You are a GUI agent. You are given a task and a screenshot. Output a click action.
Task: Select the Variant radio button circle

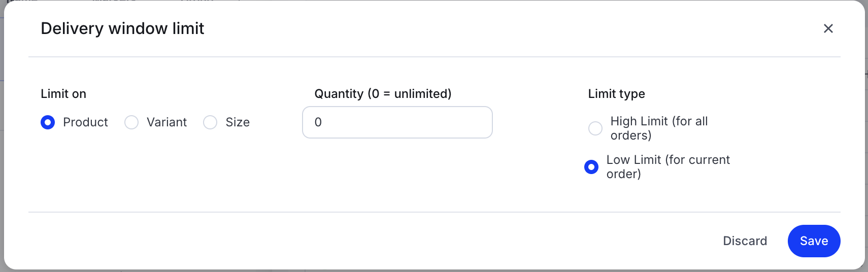pyautogui.click(x=131, y=122)
